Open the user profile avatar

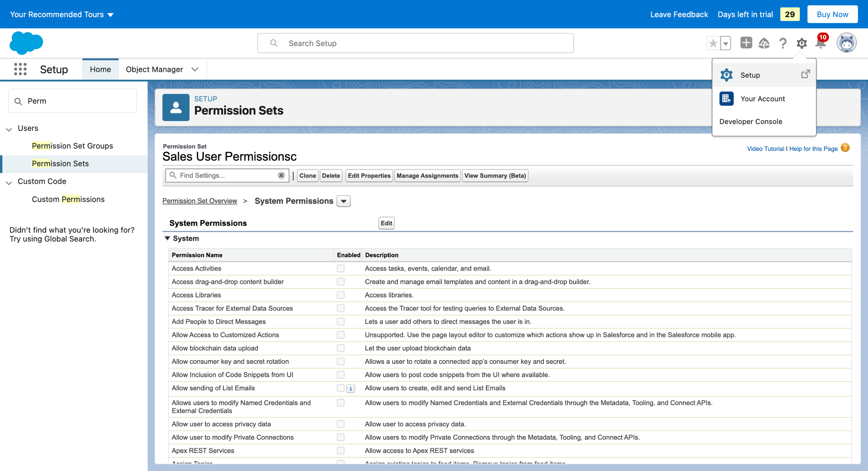tap(847, 43)
